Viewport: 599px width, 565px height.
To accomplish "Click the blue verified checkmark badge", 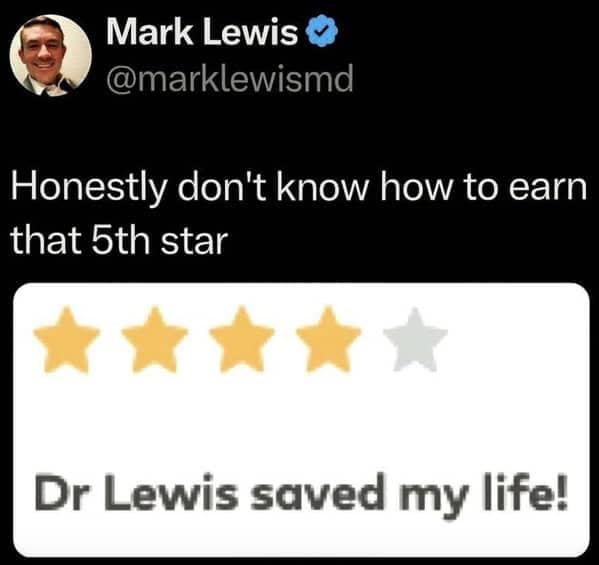I will pos(323,31).
